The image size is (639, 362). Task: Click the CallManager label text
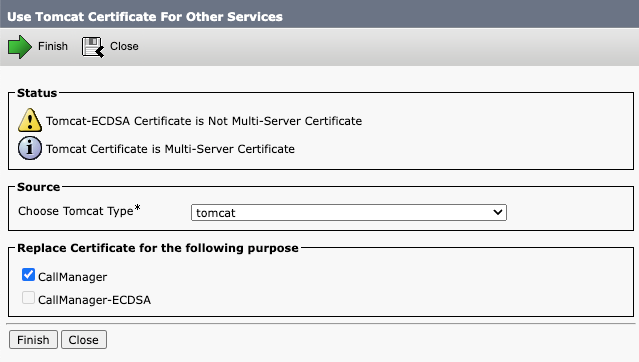coord(73,277)
